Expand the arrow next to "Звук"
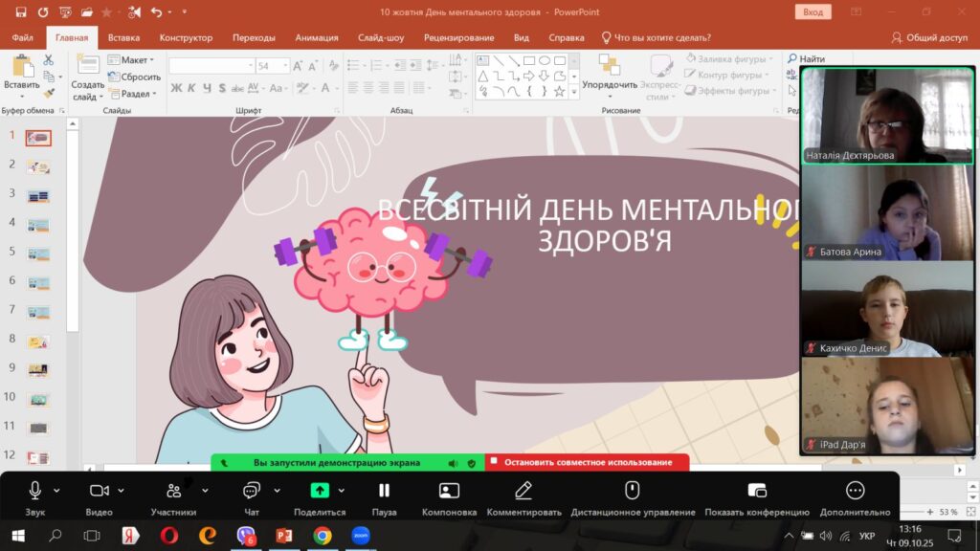Viewport: 980px width, 551px height. click(57, 491)
